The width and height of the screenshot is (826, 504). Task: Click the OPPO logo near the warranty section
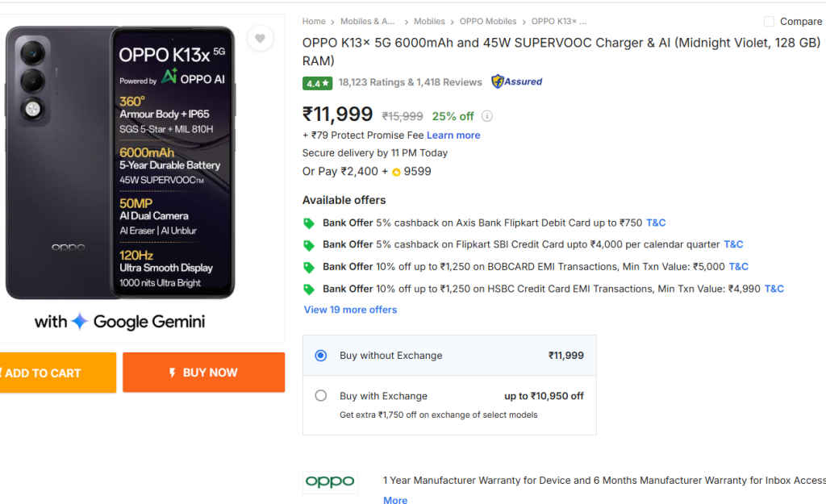tap(330, 481)
